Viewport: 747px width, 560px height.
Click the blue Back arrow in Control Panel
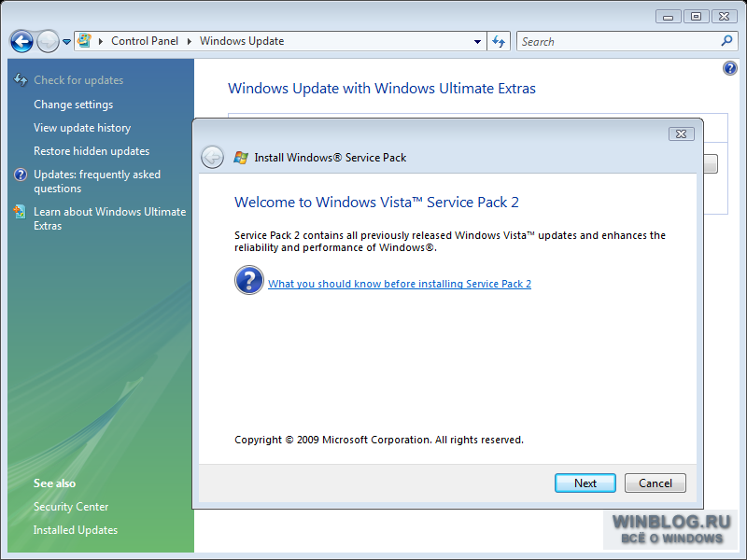point(21,41)
